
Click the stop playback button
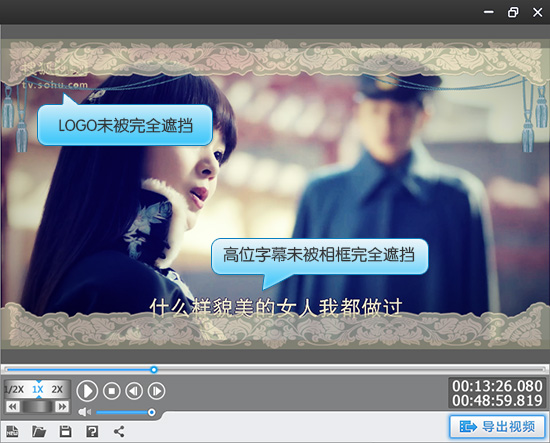pos(112,391)
